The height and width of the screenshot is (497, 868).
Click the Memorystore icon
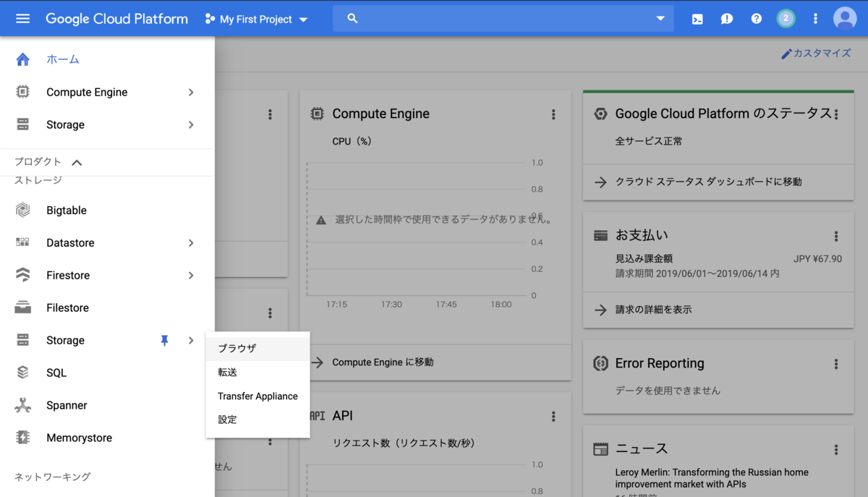pos(22,438)
